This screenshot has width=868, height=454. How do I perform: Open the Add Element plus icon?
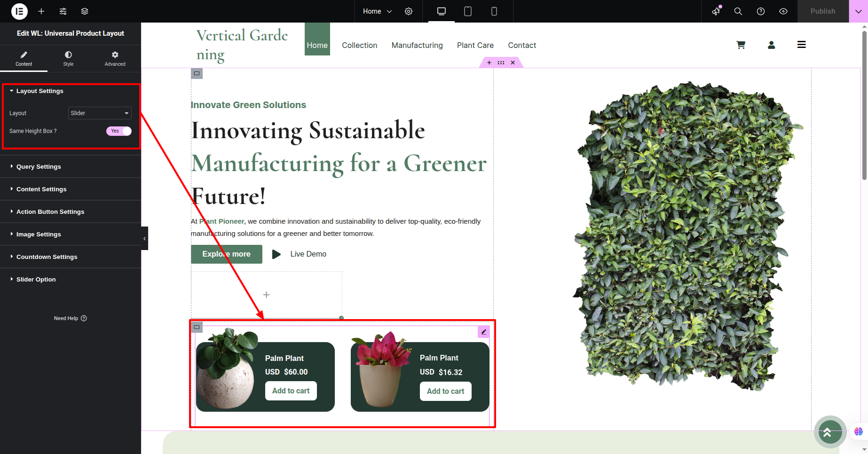pos(41,11)
